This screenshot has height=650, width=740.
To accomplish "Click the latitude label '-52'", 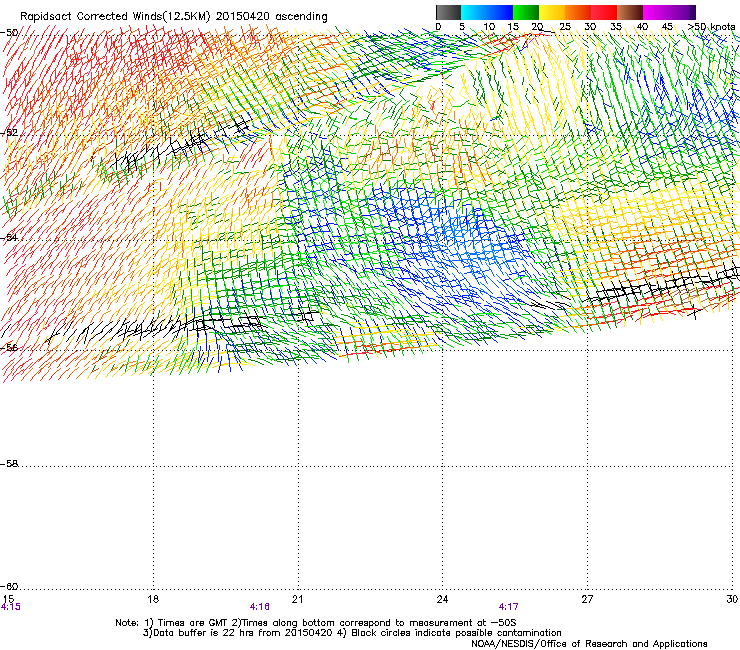I will coord(9,133).
